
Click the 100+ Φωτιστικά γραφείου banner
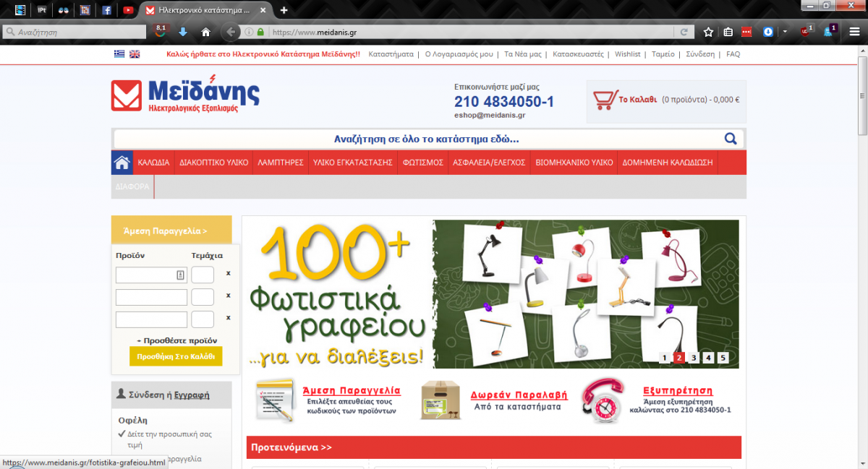click(x=492, y=294)
